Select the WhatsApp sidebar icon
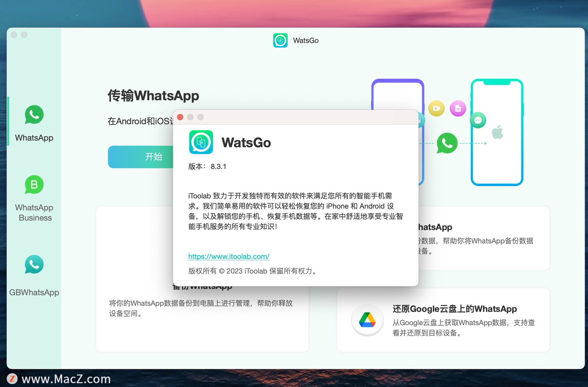 coord(34,115)
